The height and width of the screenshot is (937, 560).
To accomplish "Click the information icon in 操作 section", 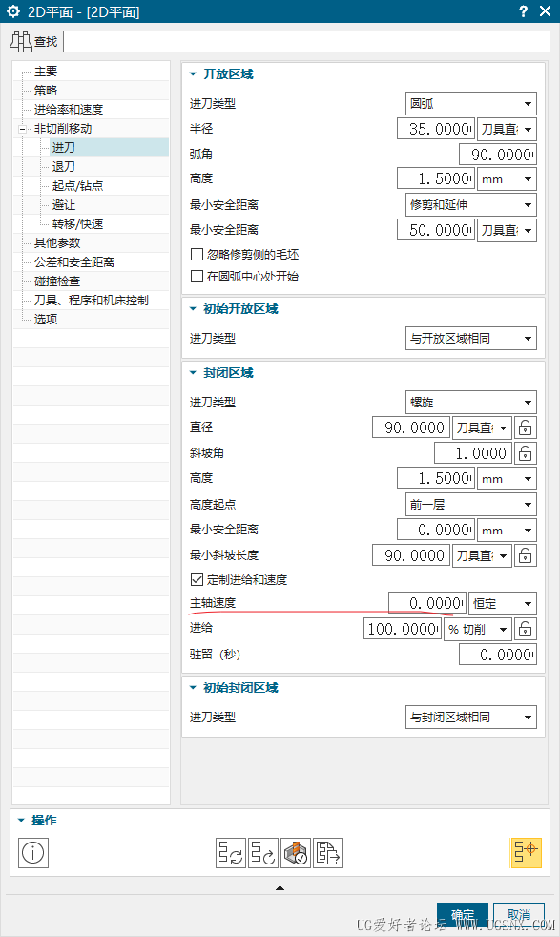I will 32,853.
